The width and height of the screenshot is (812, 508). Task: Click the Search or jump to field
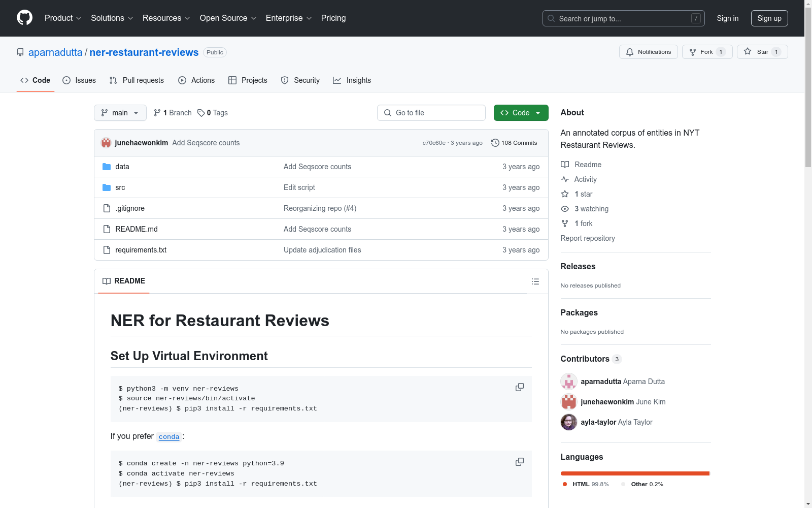point(624,18)
